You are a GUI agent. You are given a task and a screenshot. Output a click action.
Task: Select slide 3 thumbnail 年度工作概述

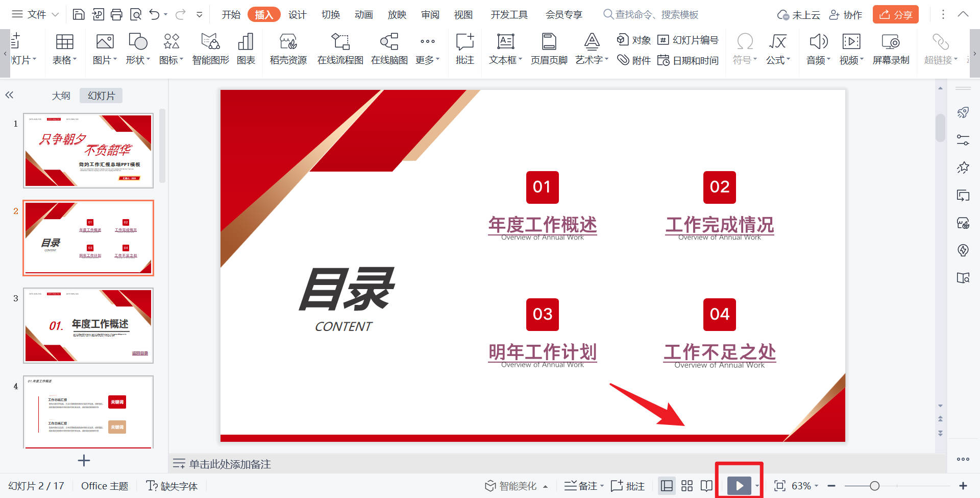pos(88,325)
